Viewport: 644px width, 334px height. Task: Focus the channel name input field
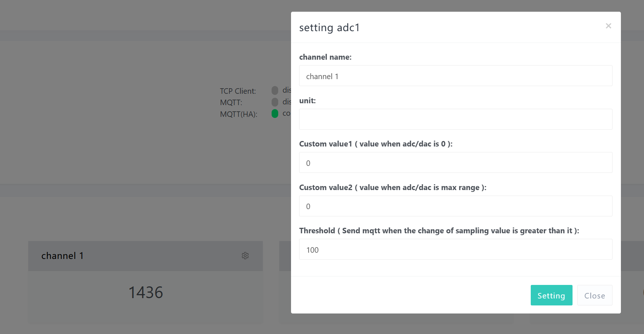point(455,76)
